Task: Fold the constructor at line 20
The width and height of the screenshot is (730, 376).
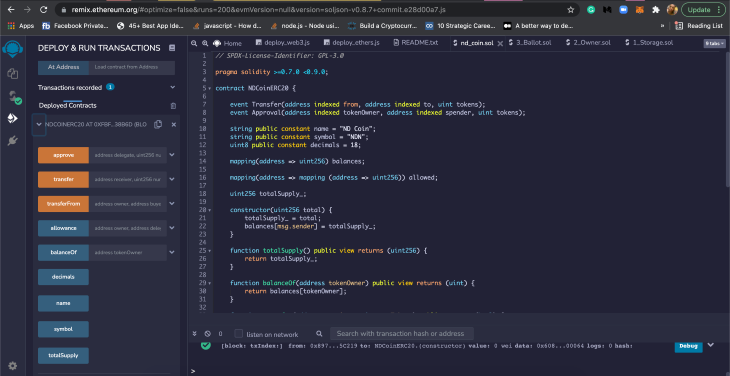Action: pos(210,210)
